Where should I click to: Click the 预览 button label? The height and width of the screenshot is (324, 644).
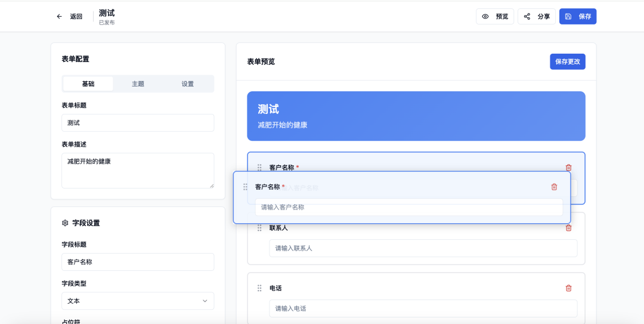pos(502,17)
